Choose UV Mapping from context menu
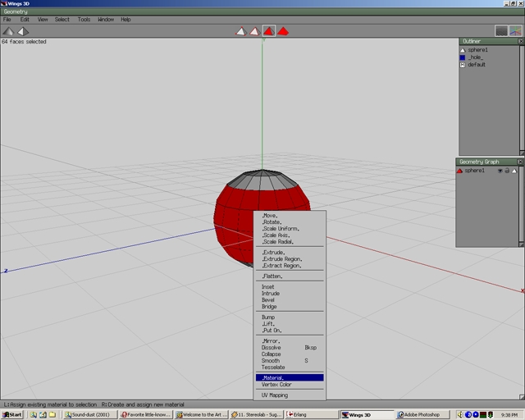Viewport: 525px width, 420px height. 290,395
